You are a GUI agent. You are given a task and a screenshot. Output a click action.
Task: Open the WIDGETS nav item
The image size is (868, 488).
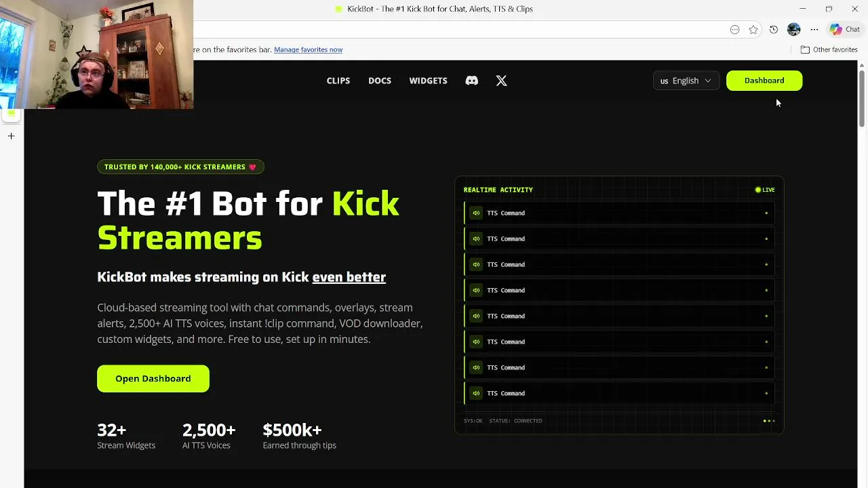pyautogui.click(x=428, y=81)
